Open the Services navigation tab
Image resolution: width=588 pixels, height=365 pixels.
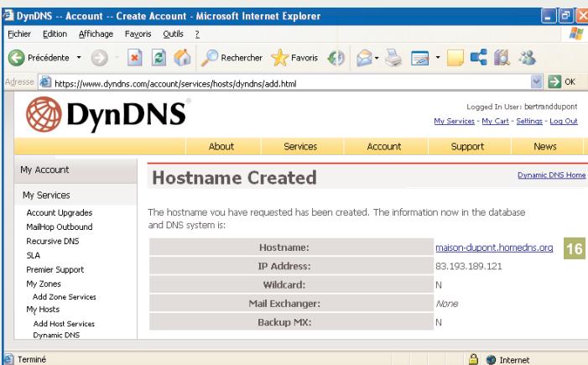(300, 146)
